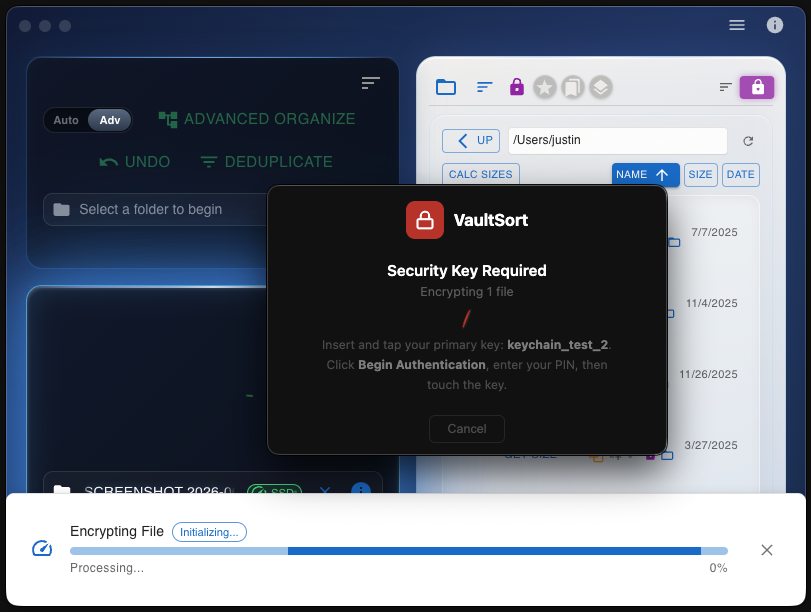Click the purple vault lock button

pyautogui.click(x=757, y=87)
